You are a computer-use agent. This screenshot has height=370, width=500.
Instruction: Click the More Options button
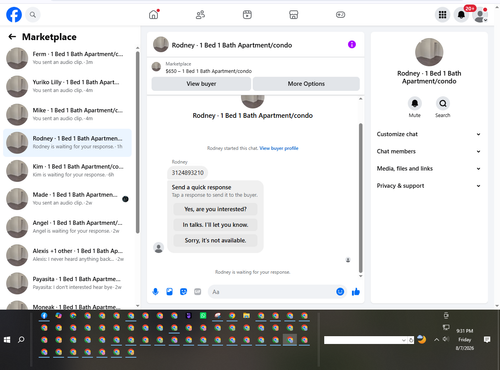pos(306,84)
